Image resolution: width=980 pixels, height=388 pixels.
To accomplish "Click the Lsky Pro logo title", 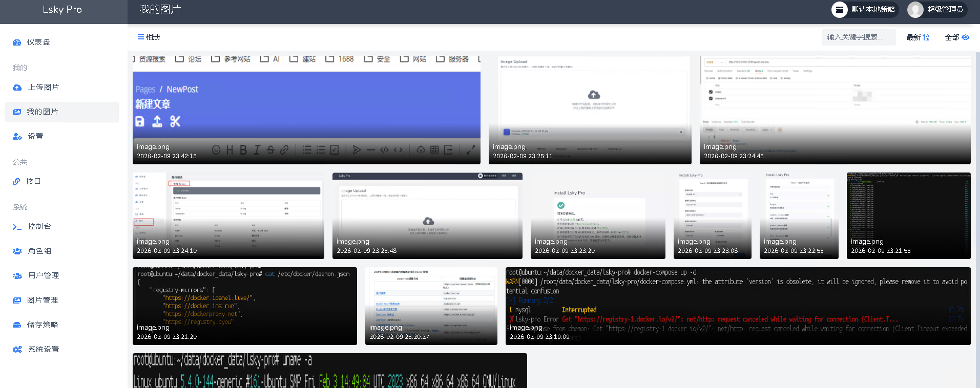I will point(62,10).
